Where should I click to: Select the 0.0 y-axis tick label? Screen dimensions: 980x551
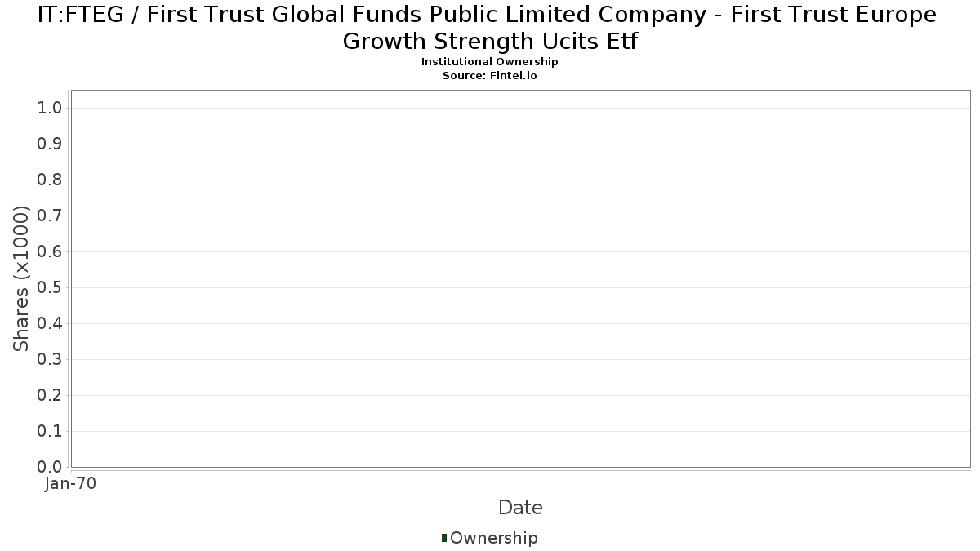(x=51, y=467)
